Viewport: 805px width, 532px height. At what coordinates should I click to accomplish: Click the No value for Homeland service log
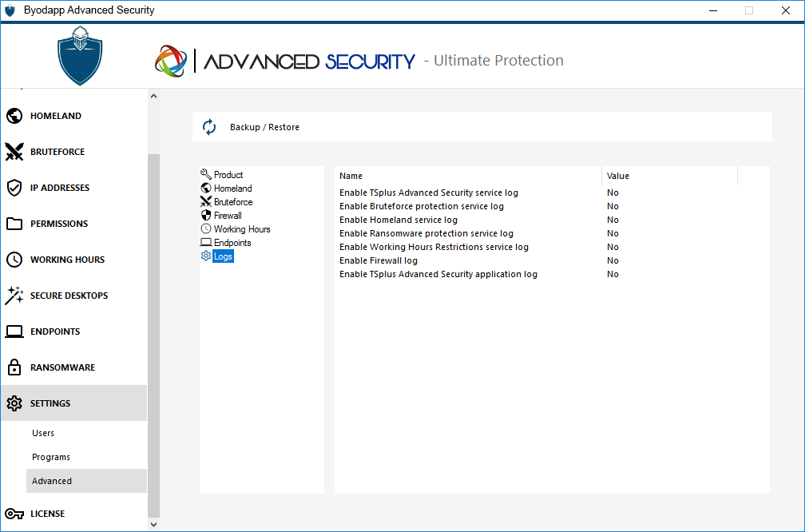pos(613,220)
